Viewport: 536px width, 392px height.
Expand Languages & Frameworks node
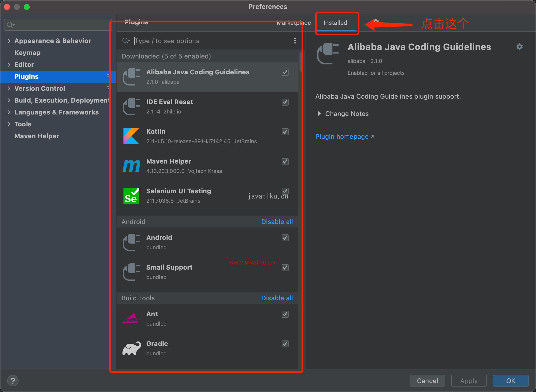point(9,112)
